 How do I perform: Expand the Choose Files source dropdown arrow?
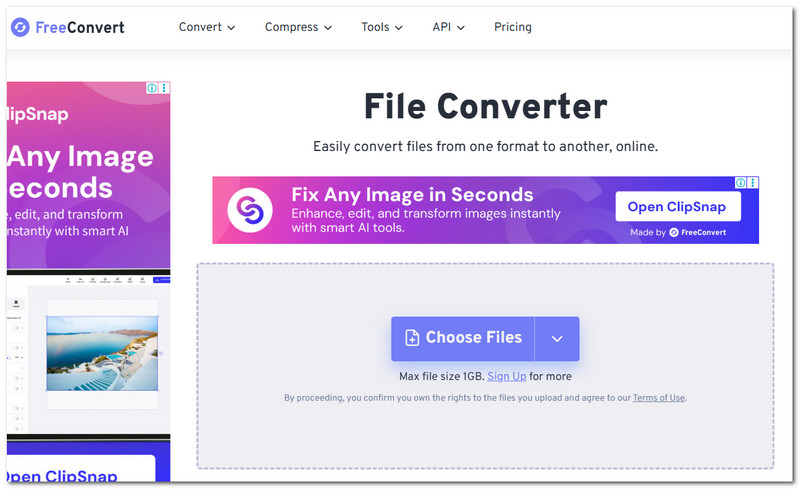557,338
